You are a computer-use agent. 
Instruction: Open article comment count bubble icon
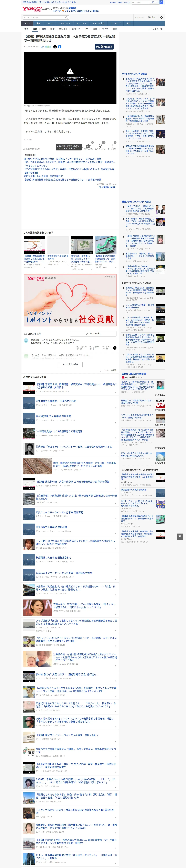[x=42, y=47]
